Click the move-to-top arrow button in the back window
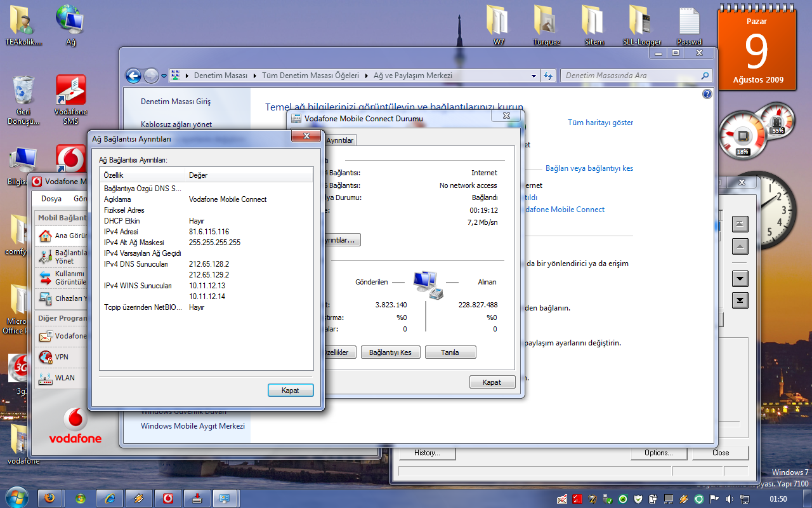The width and height of the screenshot is (812, 508). coord(740,224)
